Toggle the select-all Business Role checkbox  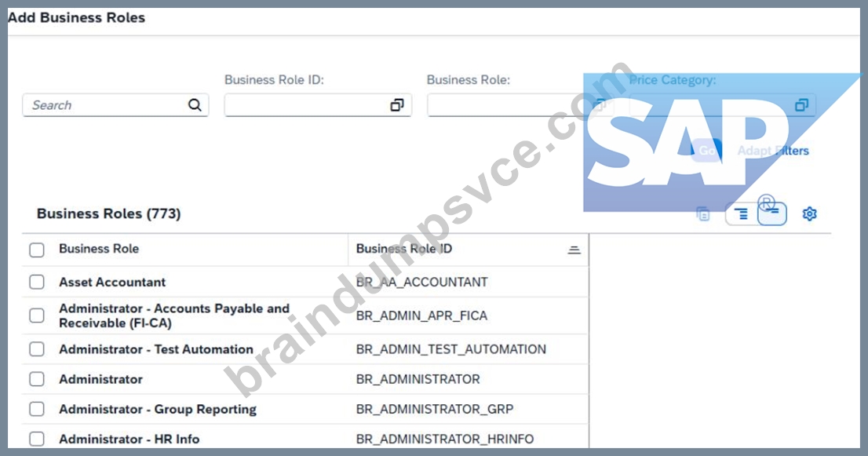(37, 250)
